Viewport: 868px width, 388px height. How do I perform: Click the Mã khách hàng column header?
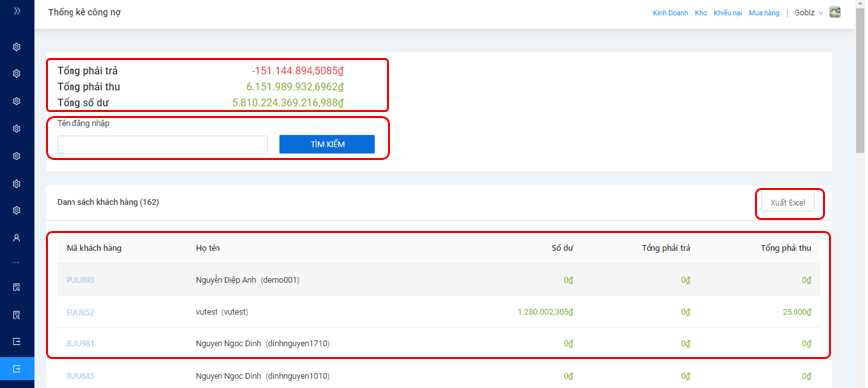pyautogui.click(x=93, y=248)
